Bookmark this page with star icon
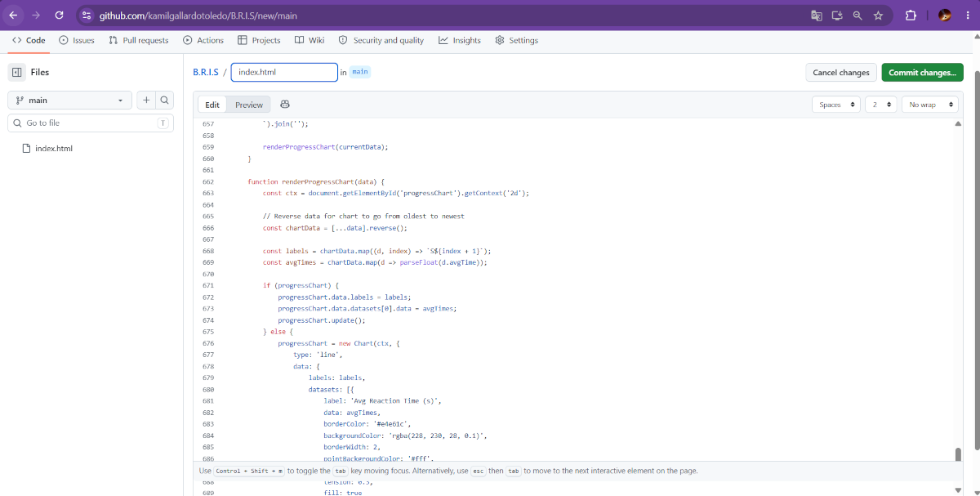 878,15
